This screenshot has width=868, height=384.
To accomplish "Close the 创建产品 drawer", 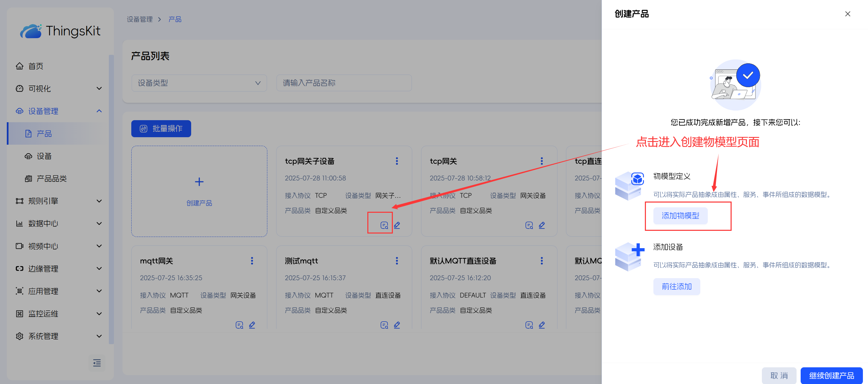I will pyautogui.click(x=848, y=14).
